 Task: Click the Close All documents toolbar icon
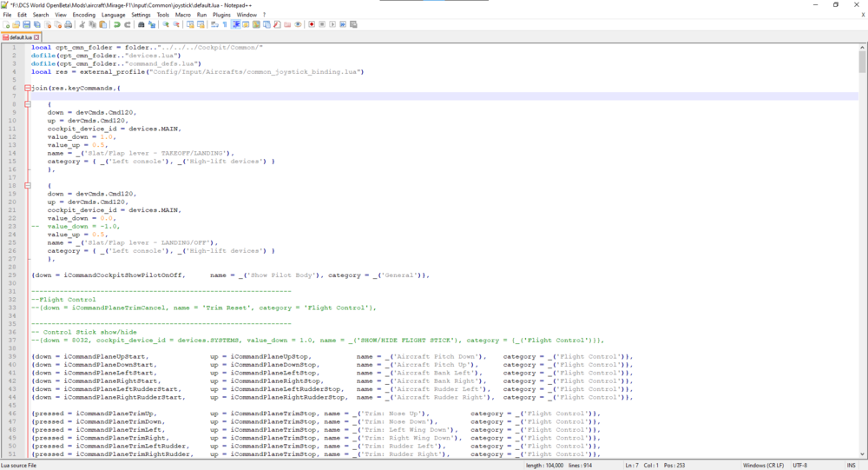57,24
